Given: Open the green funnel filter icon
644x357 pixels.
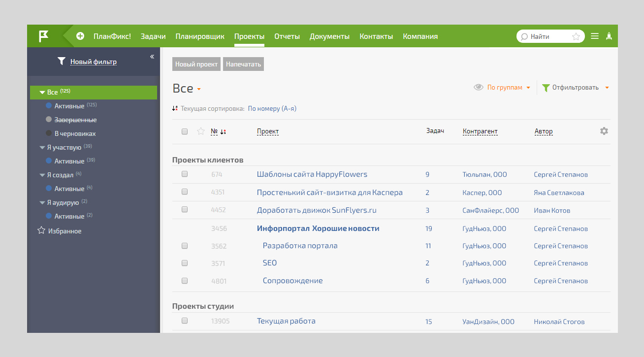Looking at the screenshot, I should point(545,87).
